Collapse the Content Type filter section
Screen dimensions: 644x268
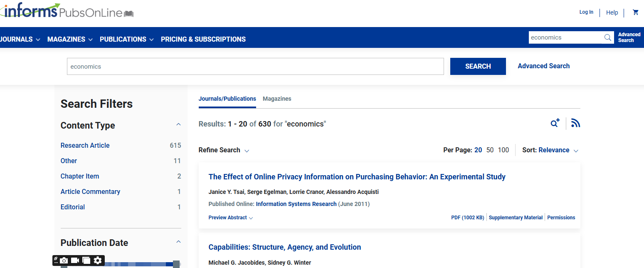178,124
